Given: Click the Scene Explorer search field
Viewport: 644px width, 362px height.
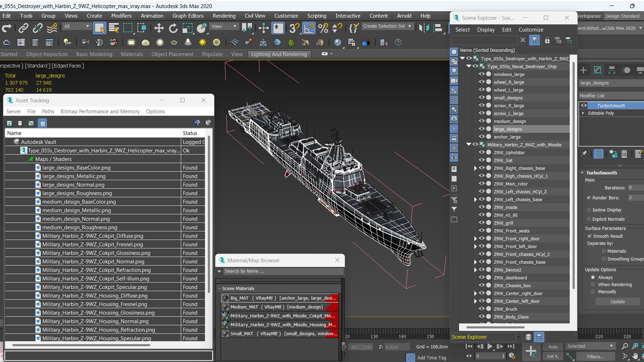Looking at the screenshot, I should point(485,40).
